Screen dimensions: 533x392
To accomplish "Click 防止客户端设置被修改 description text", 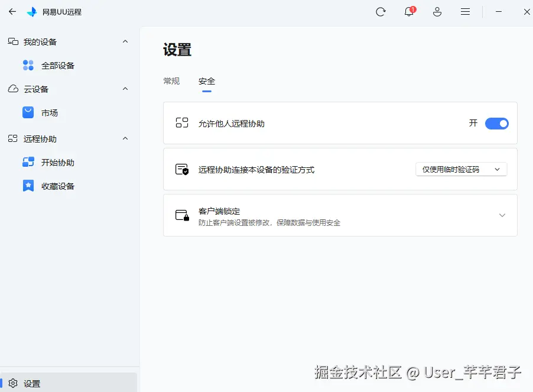I will click(x=269, y=223).
